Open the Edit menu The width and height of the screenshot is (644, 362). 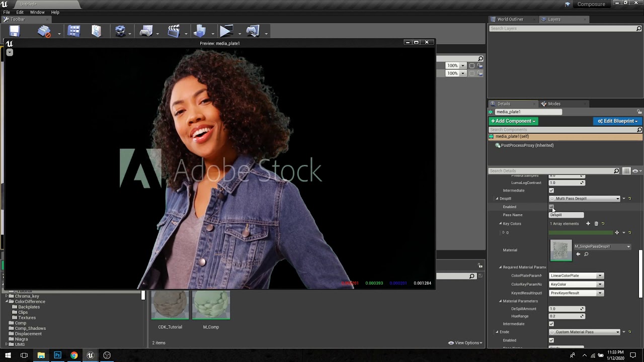(x=20, y=12)
